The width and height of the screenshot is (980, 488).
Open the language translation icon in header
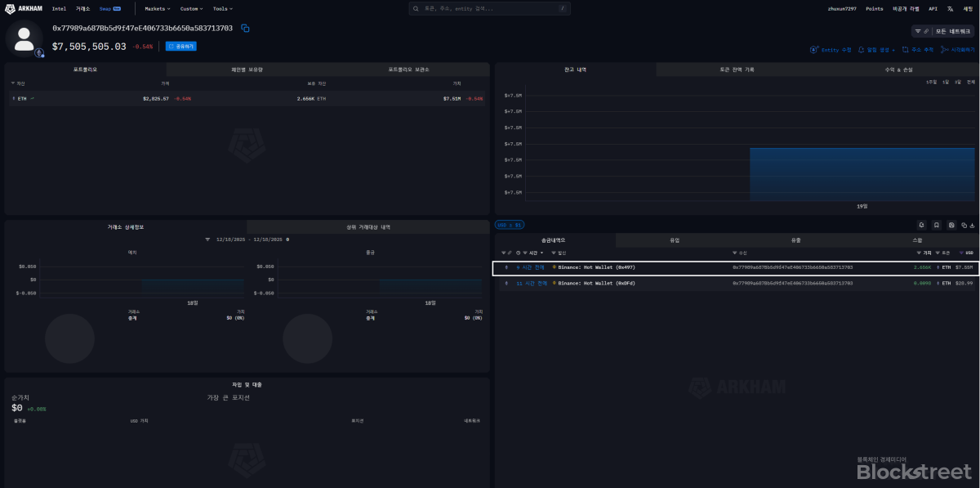click(x=951, y=8)
